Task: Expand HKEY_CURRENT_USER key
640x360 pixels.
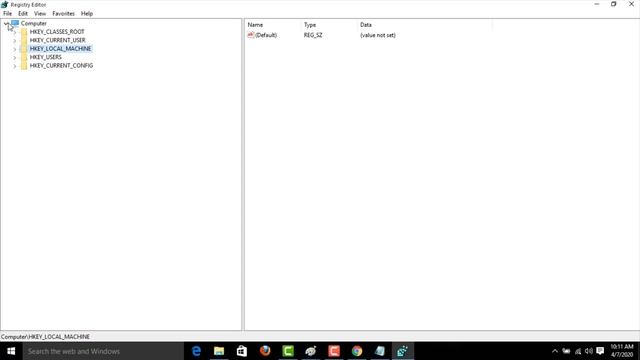Action: 15,40
